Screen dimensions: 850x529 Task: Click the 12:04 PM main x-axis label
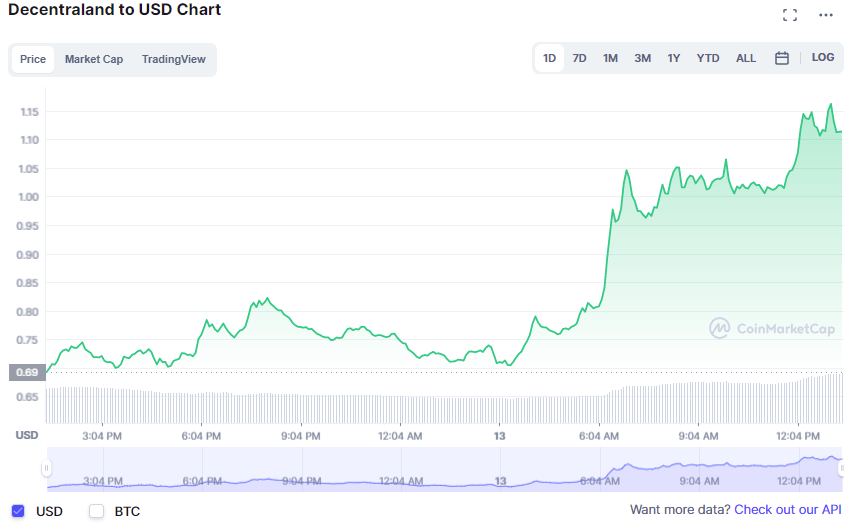point(798,436)
